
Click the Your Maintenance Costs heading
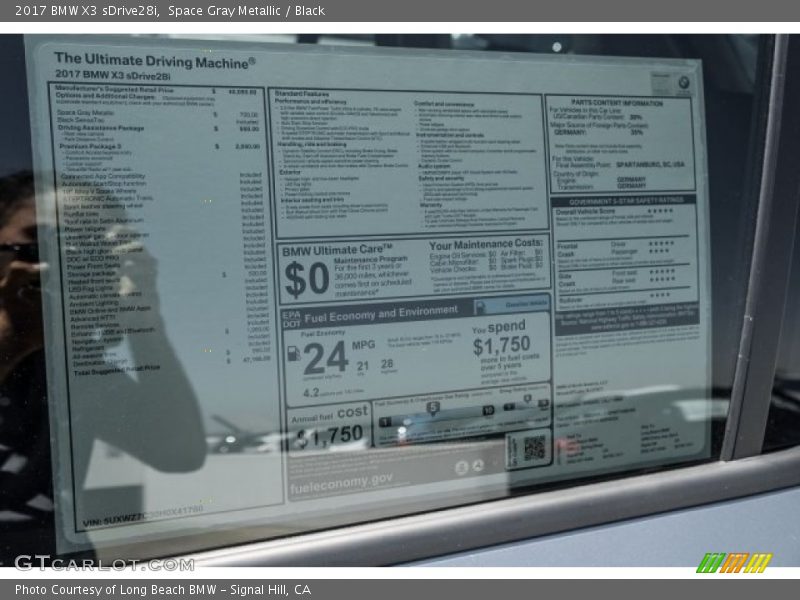pos(486,244)
